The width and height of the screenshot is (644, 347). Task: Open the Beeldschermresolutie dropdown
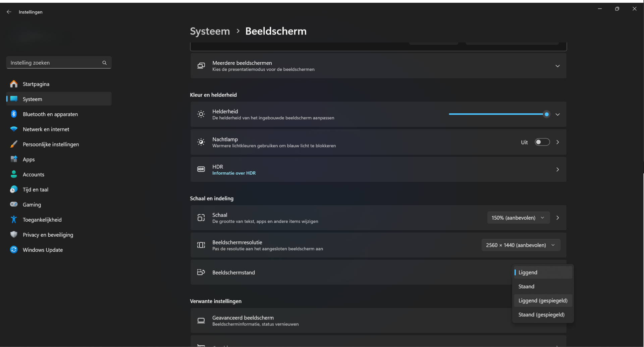click(520, 245)
